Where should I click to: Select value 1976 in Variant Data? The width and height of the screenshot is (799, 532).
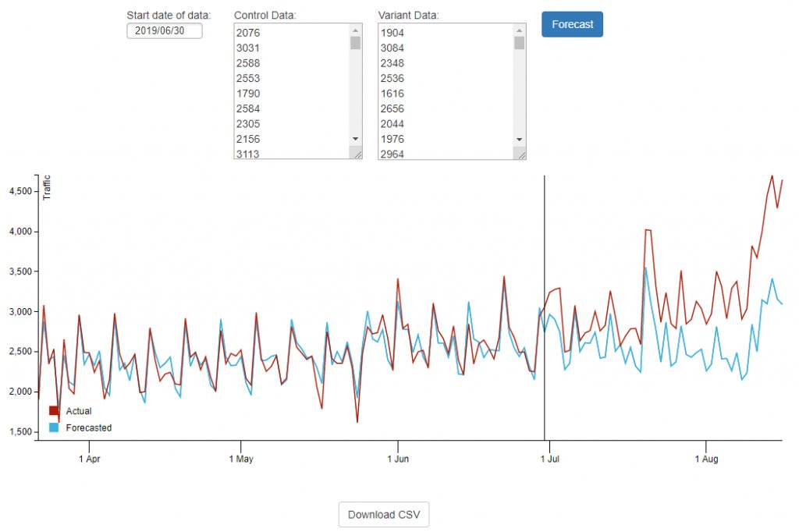click(x=392, y=139)
